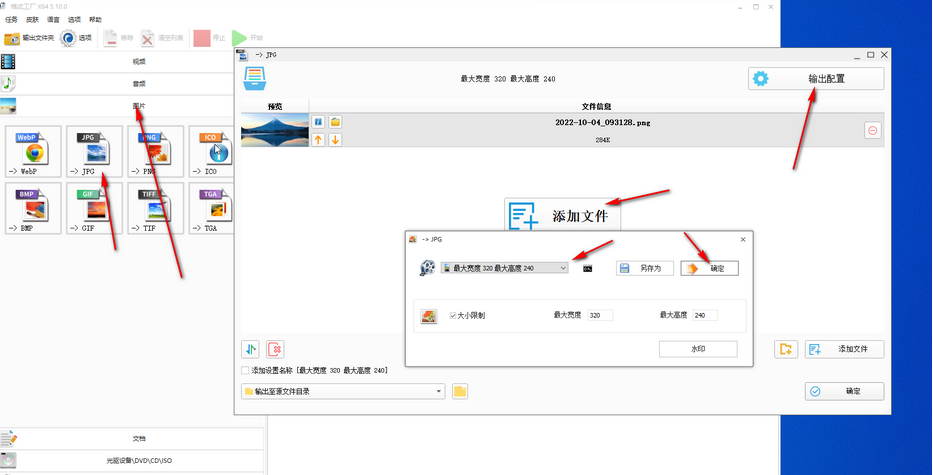Select the -> GIF conversion icon
This screenshot has width=933, height=475.
95,208
